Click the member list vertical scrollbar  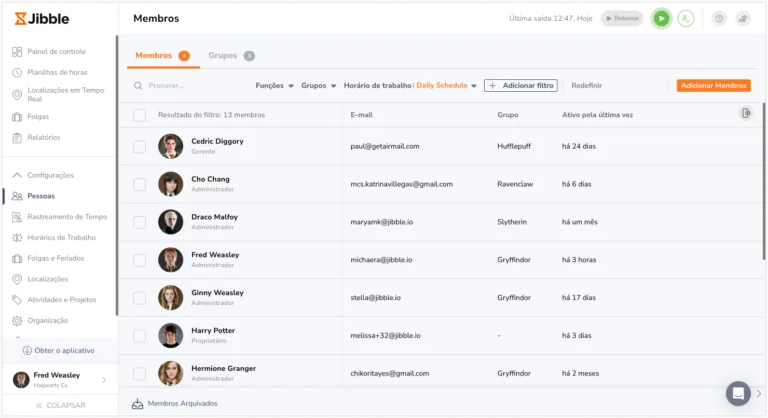click(765, 181)
